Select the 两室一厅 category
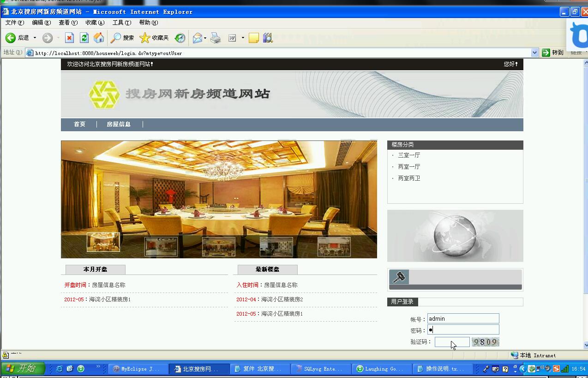Screen dimensions: 588x378 coord(409,167)
